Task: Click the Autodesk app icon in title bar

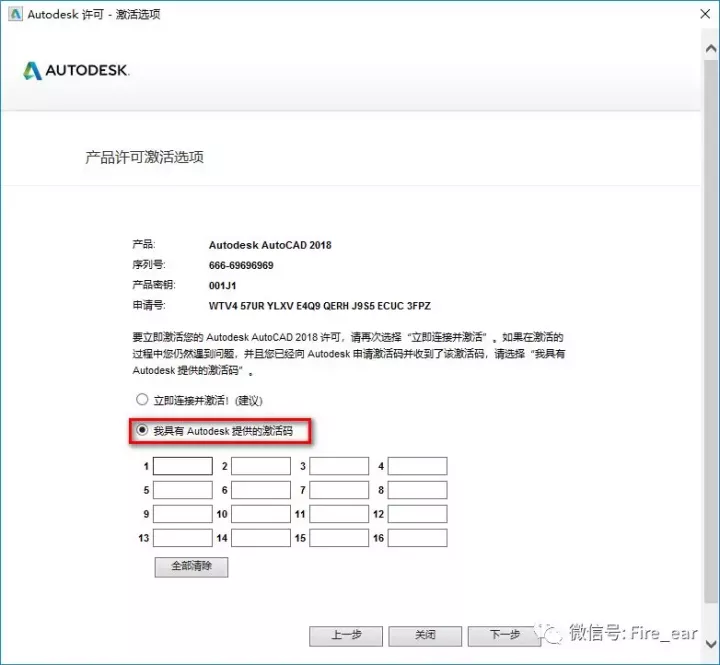Action: tap(13, 14)
